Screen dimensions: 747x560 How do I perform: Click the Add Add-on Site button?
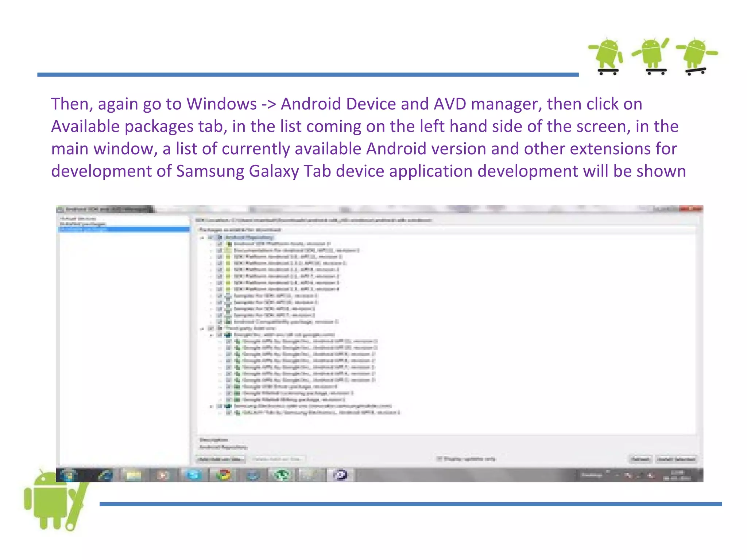point(221,459)
